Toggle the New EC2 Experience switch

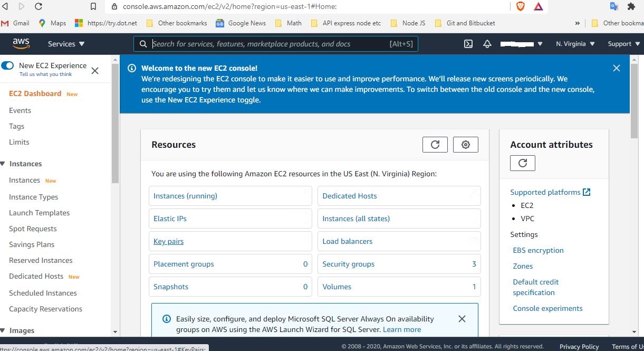tap(7, 65)
